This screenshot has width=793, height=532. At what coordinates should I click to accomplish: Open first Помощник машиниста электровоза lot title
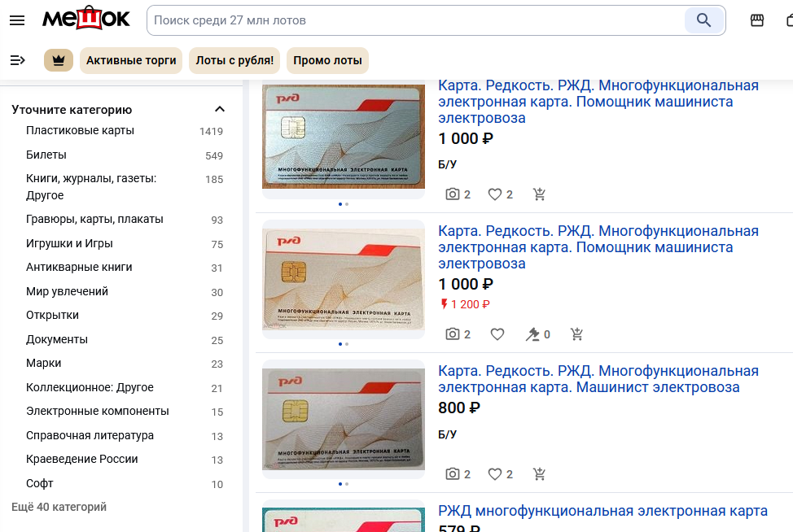[598, 102]
